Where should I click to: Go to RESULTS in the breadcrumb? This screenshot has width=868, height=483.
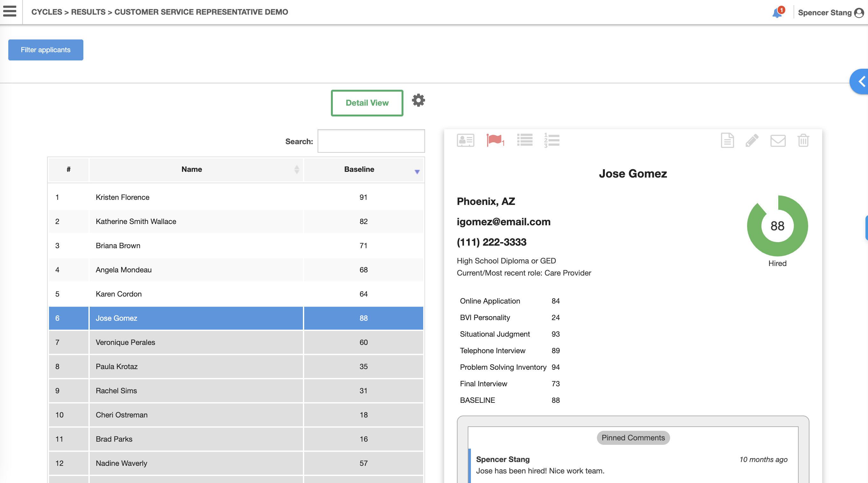pyautogui.click(x=88, y=12)
